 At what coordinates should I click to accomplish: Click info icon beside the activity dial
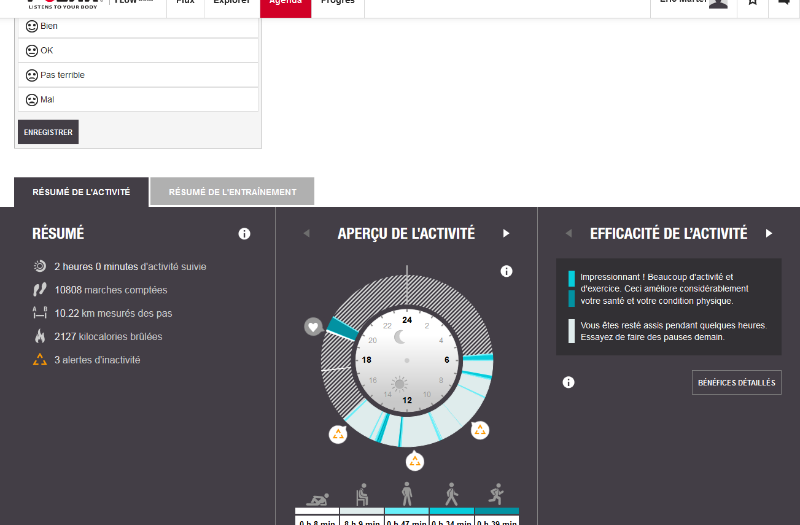point(506,271)
